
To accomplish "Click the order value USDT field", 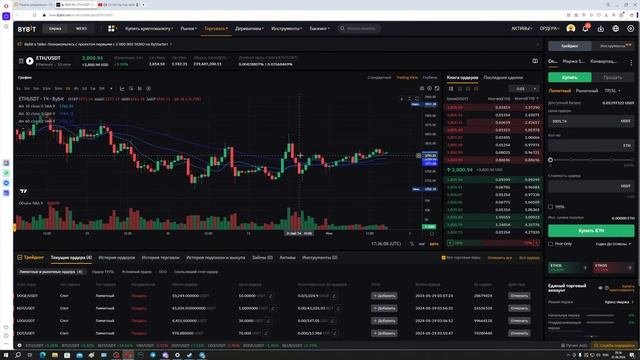I will [x=591, y=186].
